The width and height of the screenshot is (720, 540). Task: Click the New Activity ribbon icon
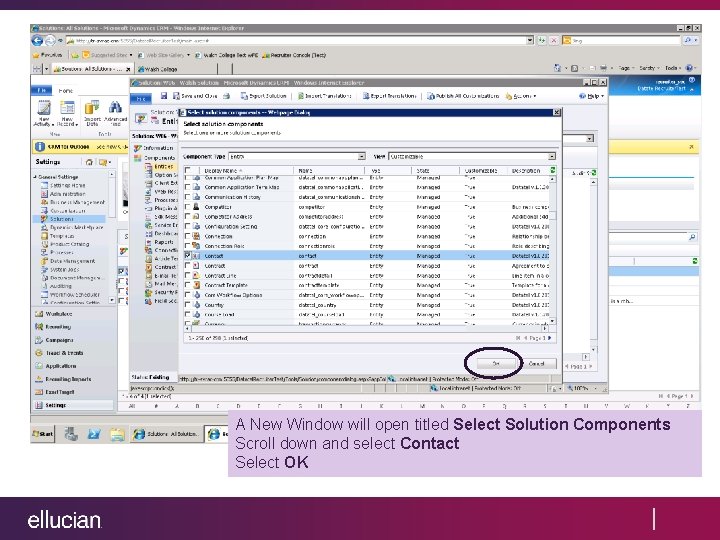[x=44, y=113]
